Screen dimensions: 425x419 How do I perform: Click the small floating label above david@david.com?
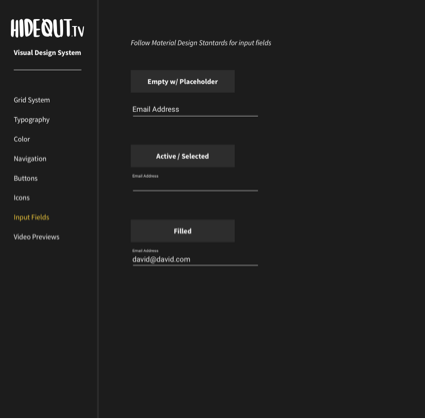coord(145,251)
